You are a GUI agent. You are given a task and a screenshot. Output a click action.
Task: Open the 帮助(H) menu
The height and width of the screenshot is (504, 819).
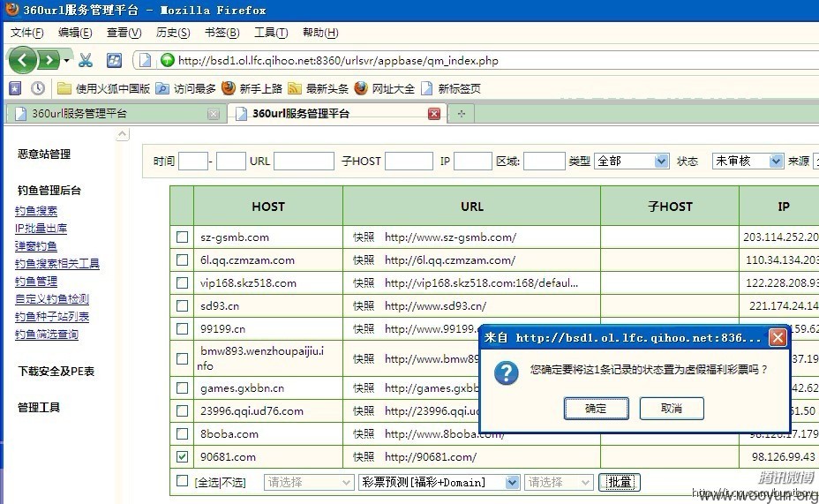click(320, 33)
